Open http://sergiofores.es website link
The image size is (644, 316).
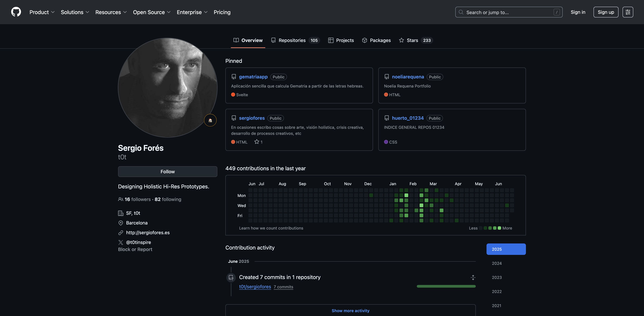148,232
